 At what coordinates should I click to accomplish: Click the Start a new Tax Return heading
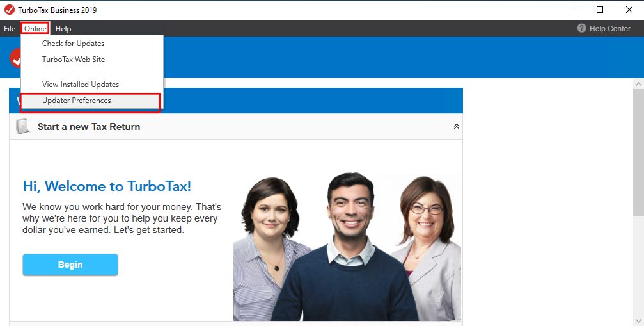point(89,127)
